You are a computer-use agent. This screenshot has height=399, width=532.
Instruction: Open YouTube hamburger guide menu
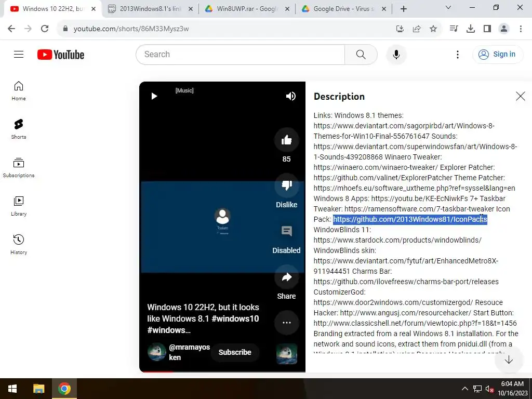pyautogui.click(x=19, y=54)
